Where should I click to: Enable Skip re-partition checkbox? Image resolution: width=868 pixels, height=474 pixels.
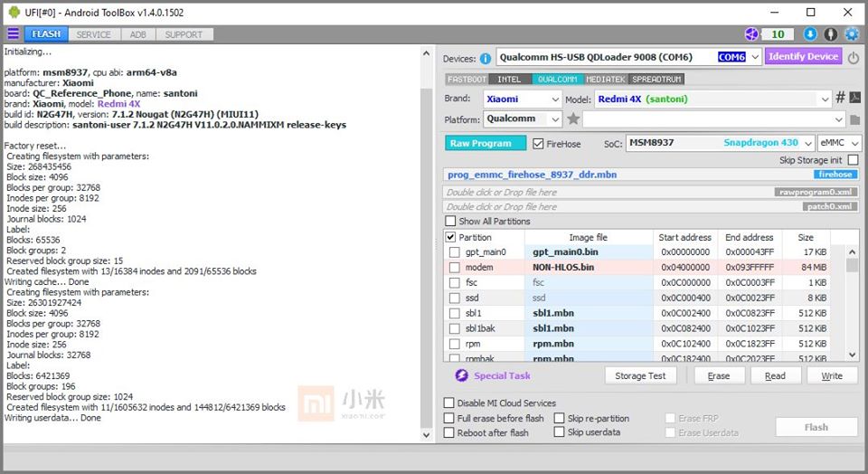click(559, 418)
